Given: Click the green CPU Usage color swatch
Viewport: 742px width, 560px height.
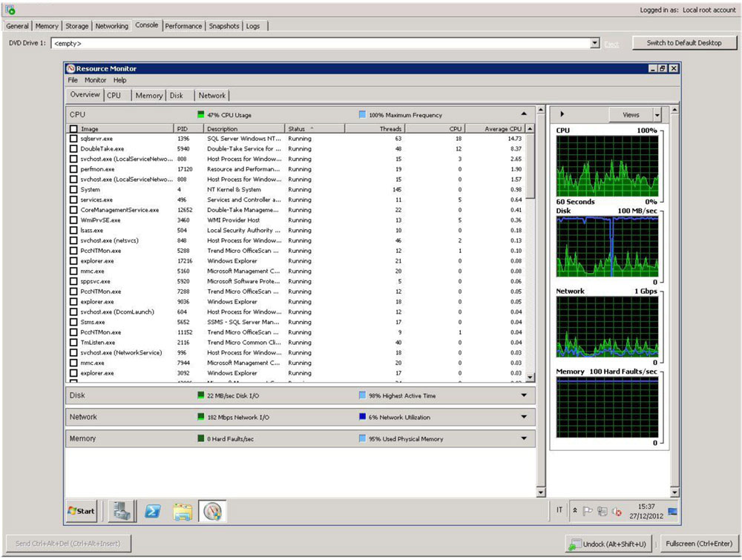Looking at the screenshot, I should coord(200,114).
